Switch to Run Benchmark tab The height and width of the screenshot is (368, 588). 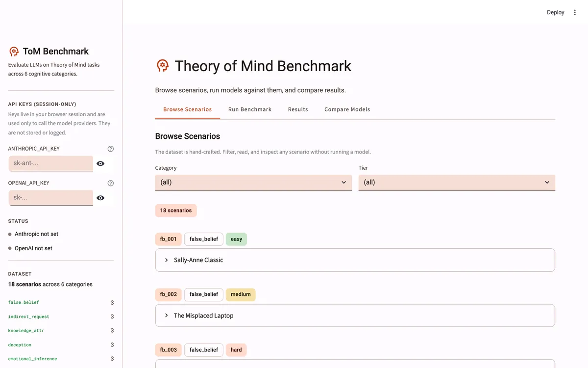(250, 109)
